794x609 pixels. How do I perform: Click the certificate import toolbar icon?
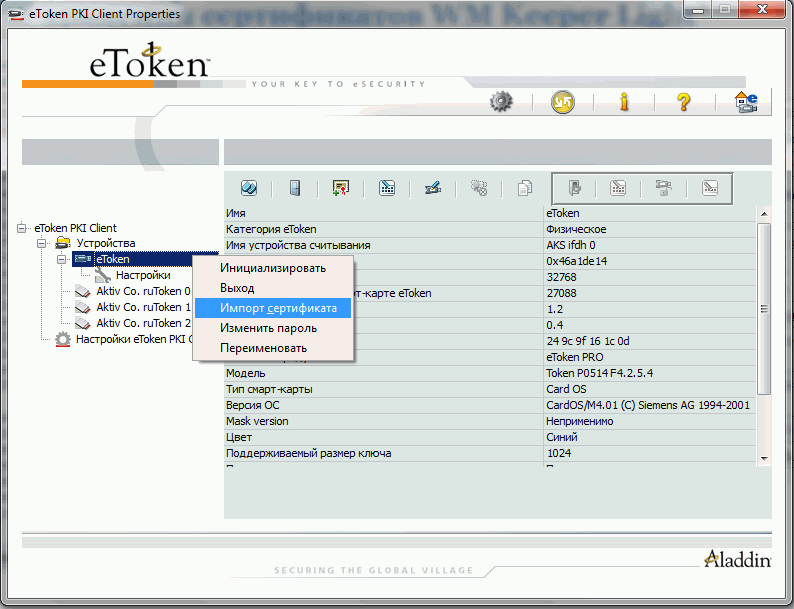point(341,188)
